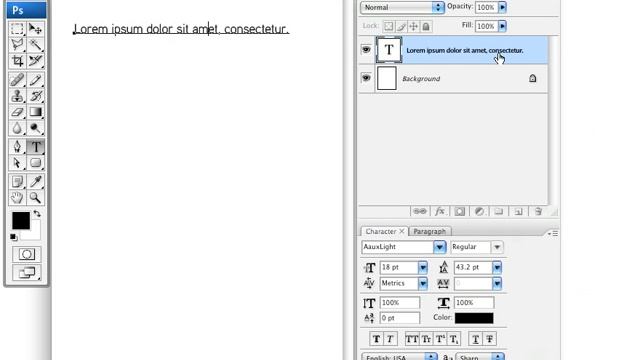The height and width of the screenshot is (360, 640).
Task: Toggle Subscript text style
Action: point(454,339)
